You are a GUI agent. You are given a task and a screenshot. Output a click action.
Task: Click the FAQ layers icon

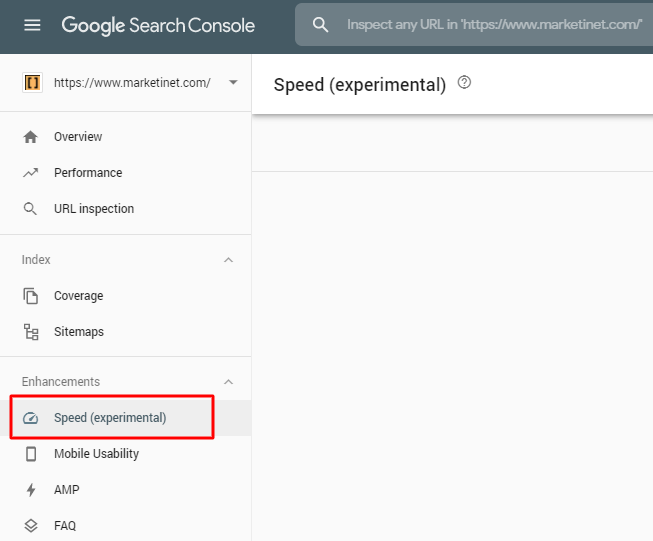point(31,526)
